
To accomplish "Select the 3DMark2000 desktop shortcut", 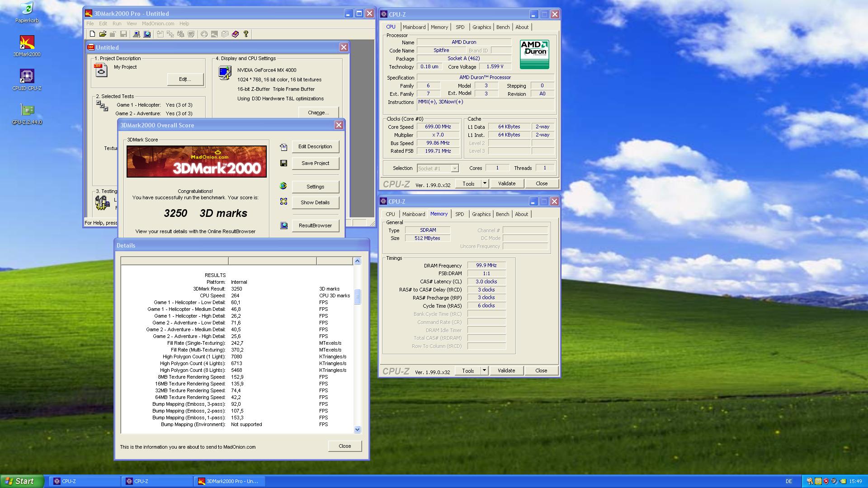I will (27, 47).
